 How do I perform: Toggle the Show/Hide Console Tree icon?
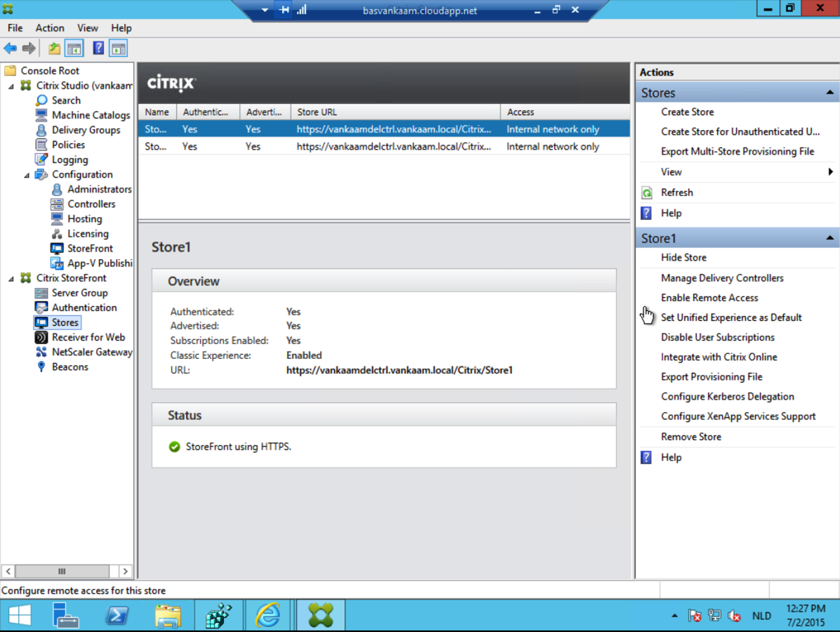coord(74,48)
